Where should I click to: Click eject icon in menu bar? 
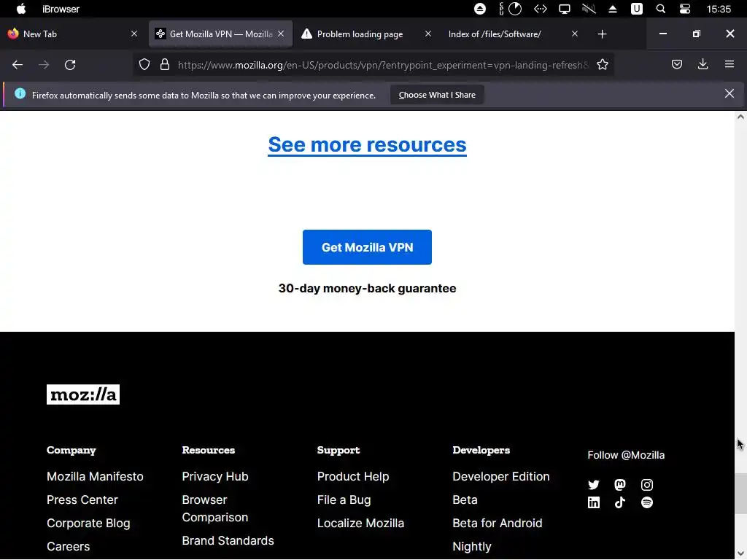[x=613, y=9]
